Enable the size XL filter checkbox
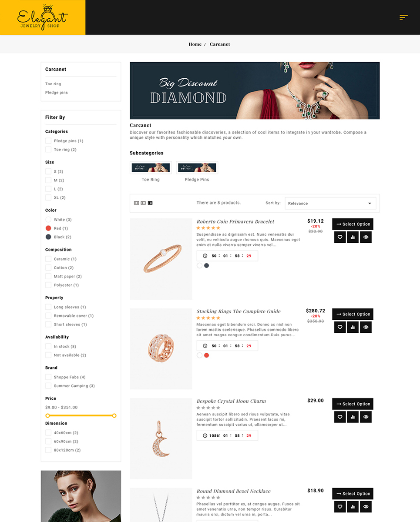 pos(48,197)
